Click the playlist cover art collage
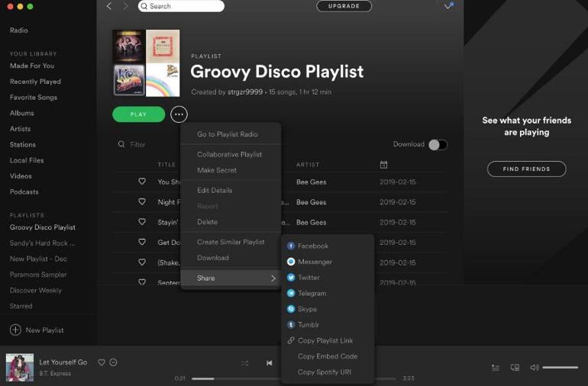Viewport: 588px width, 386px height. [147, 63]
